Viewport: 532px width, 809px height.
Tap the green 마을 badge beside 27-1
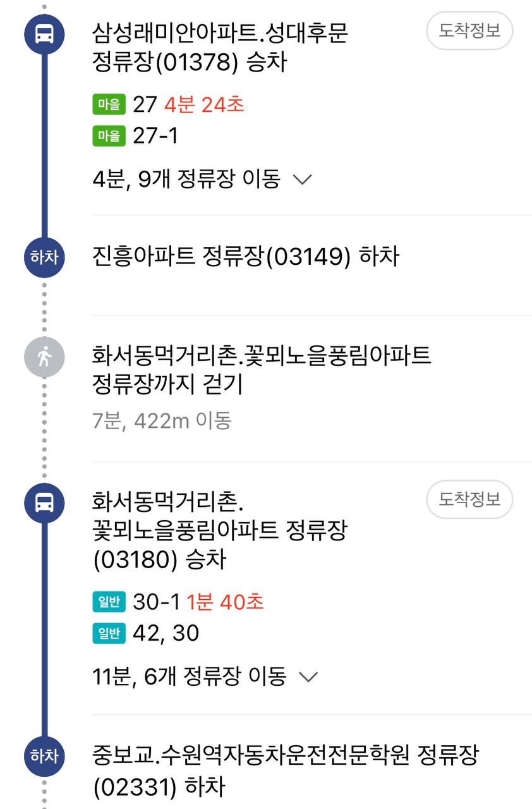(109, 135)
